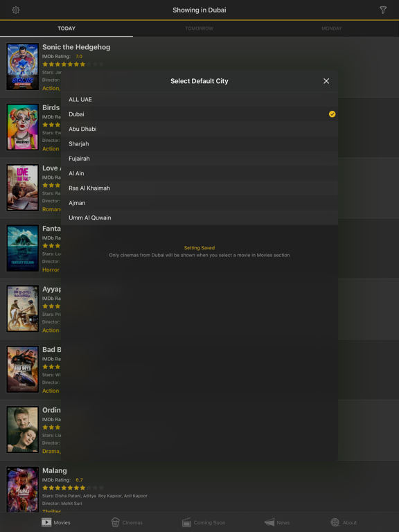The image size is (399, 532).
Task: Open Ordinary Love poster thumbnail
Action: [x=23, y=429]
